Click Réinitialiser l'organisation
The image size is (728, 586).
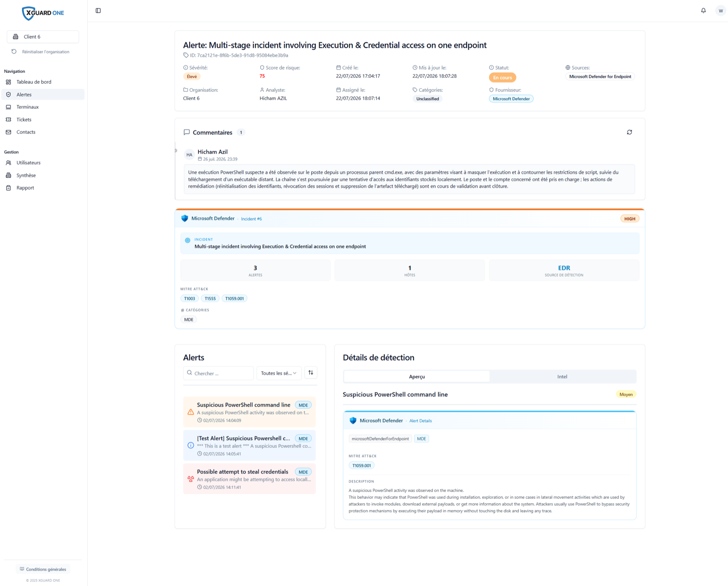click(41, 52)
